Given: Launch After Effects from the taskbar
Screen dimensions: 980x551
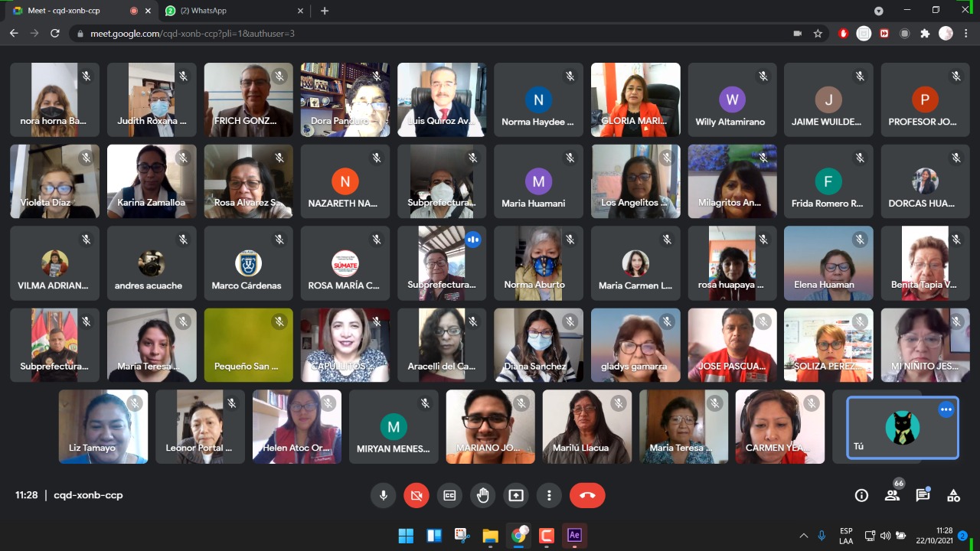Looking at the screenshot, I should pyautogui.click(x=574, y=536).
